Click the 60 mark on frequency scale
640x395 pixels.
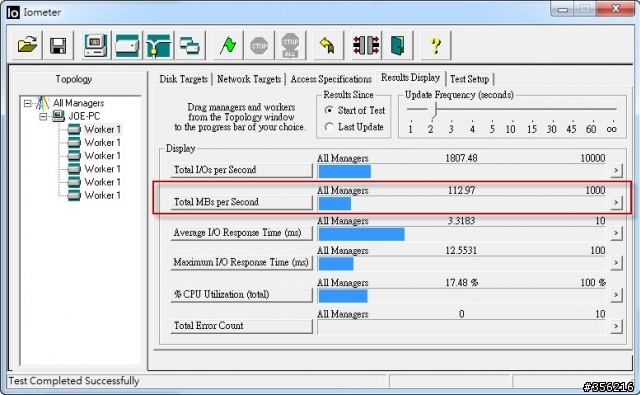click(591, 129)
